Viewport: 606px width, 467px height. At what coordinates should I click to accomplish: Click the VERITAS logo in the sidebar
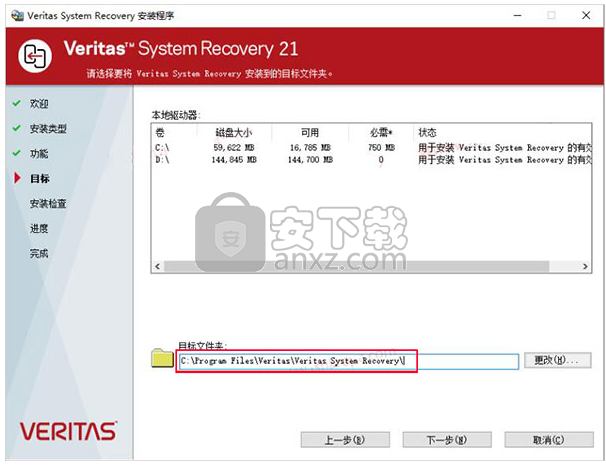(68, 431)
